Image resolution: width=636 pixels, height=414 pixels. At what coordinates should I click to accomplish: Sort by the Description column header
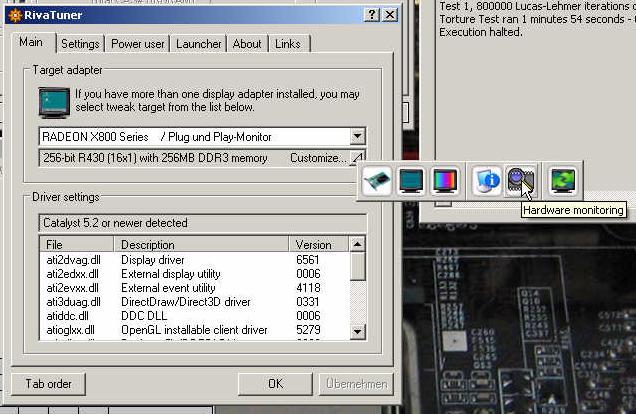click(x=201, y=245)
